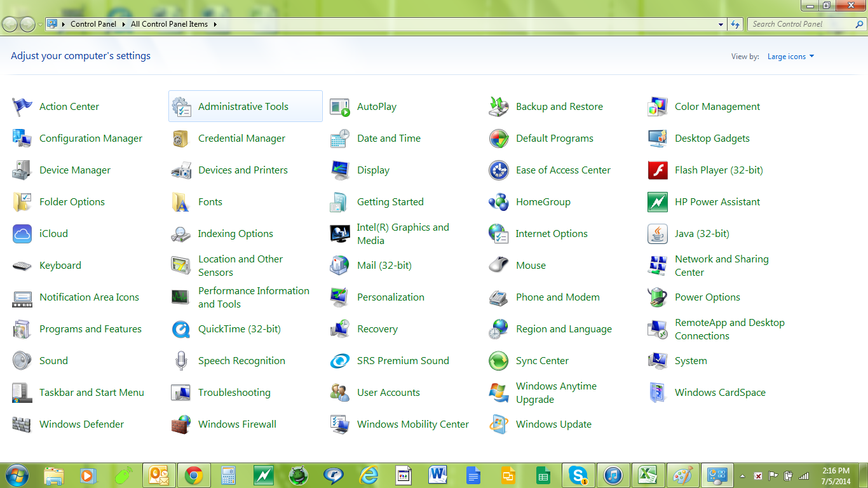Open the SRS Premium Sound icon
This screenshot has width=868, height=488.
pyautogui.click(x=340, y=361)
